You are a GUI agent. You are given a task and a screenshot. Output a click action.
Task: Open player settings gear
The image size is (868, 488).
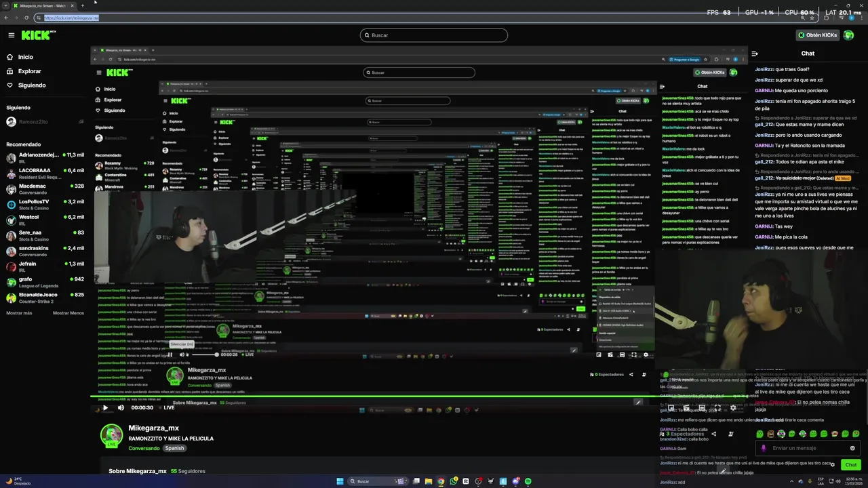click(x=733, y=407)
